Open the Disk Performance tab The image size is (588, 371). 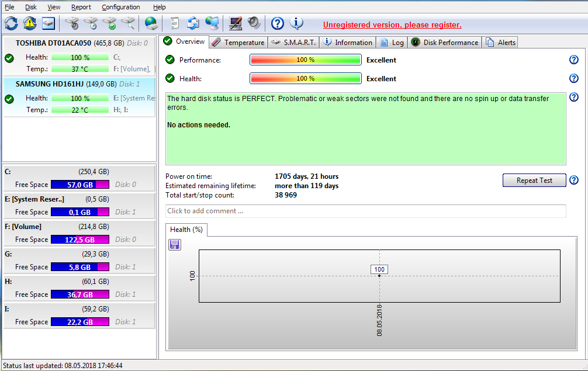(445, 42)
